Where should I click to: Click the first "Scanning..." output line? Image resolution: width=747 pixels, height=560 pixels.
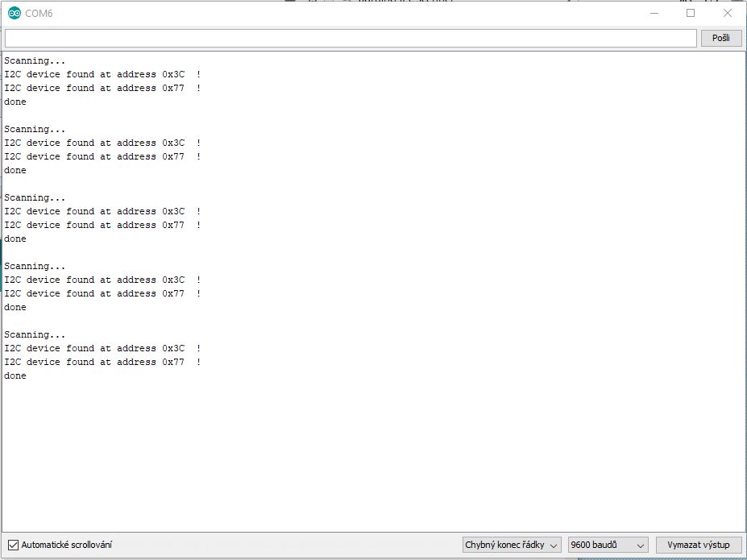click(x=35, y=60)
